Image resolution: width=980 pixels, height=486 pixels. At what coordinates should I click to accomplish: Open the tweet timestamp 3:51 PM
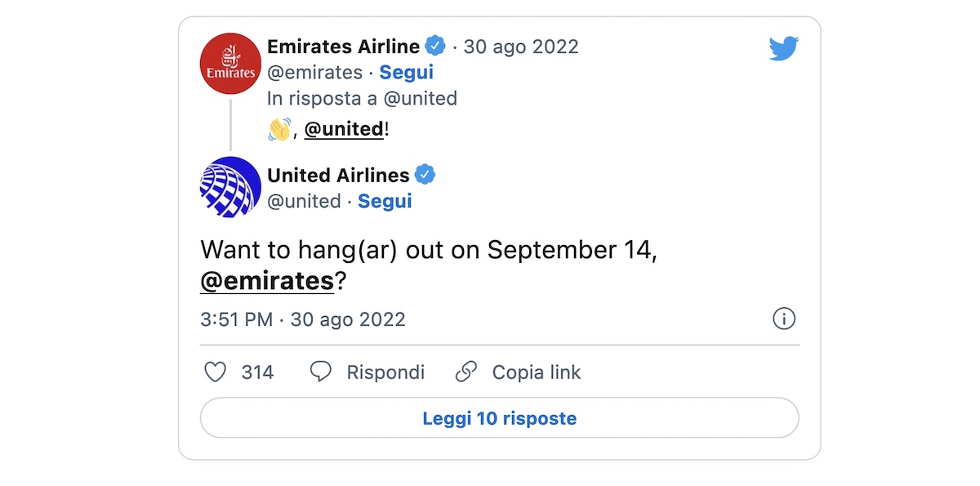pyautogui.click(x=229, y=319)
